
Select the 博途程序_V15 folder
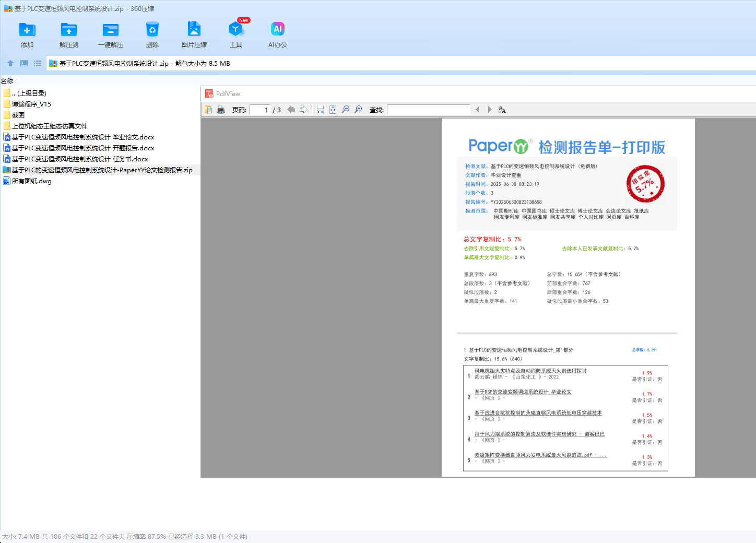[x=27, y=104]
